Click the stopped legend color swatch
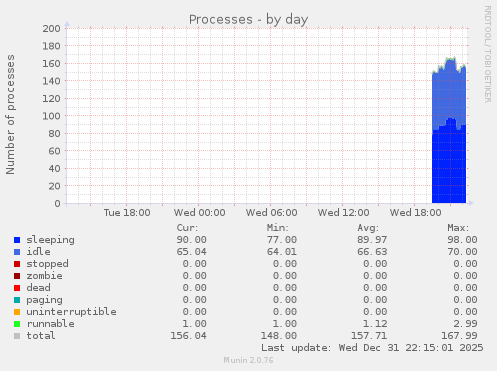This screenshot has height=371, width=497. tap(17, 264)
